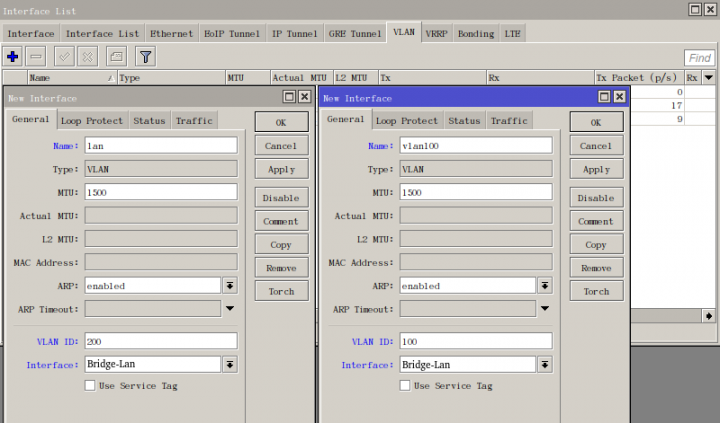Close the lan New Interface dialog
The image size is (720, 423).
[305, 97]
